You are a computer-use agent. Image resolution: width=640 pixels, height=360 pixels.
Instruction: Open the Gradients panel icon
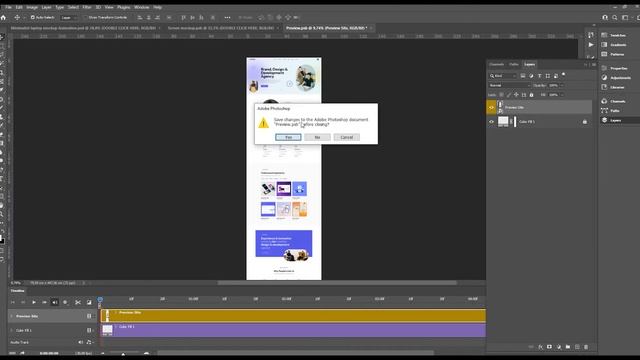[x=604, y=44]
